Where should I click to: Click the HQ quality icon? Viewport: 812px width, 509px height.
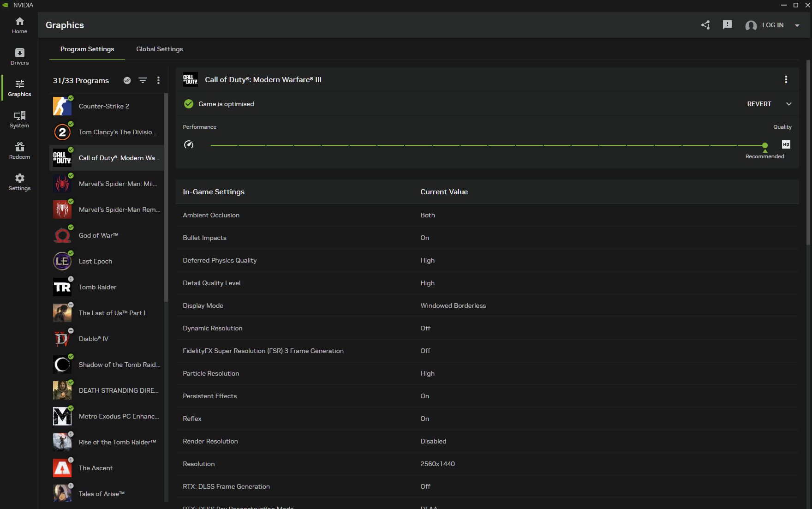[x=786, y=144]
